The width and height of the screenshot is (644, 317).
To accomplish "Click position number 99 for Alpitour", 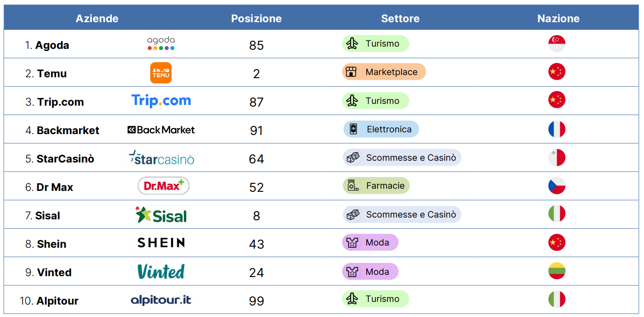I will 256,301.
